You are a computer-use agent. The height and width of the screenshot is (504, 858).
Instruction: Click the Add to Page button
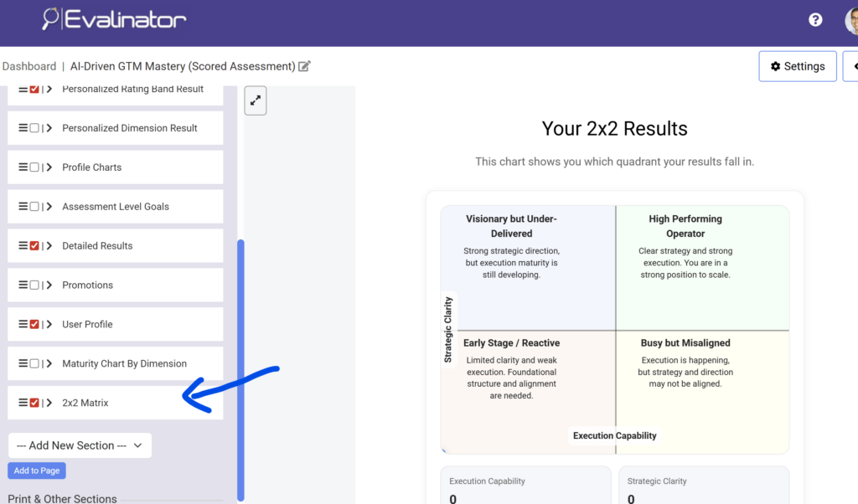point(36,471)
